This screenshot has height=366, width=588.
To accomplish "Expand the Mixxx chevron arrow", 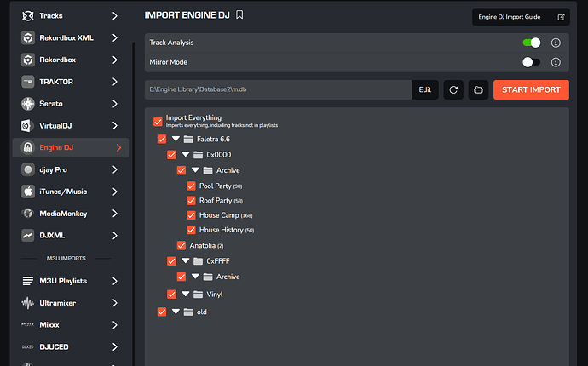I will click(x=115, y=325).
